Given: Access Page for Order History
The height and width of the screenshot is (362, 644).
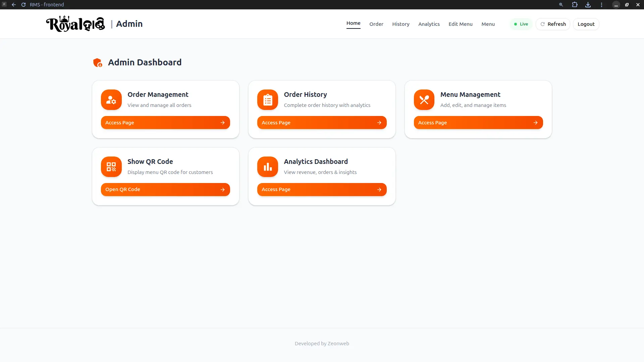Looking at the screenshot, I should coord(322,123).
